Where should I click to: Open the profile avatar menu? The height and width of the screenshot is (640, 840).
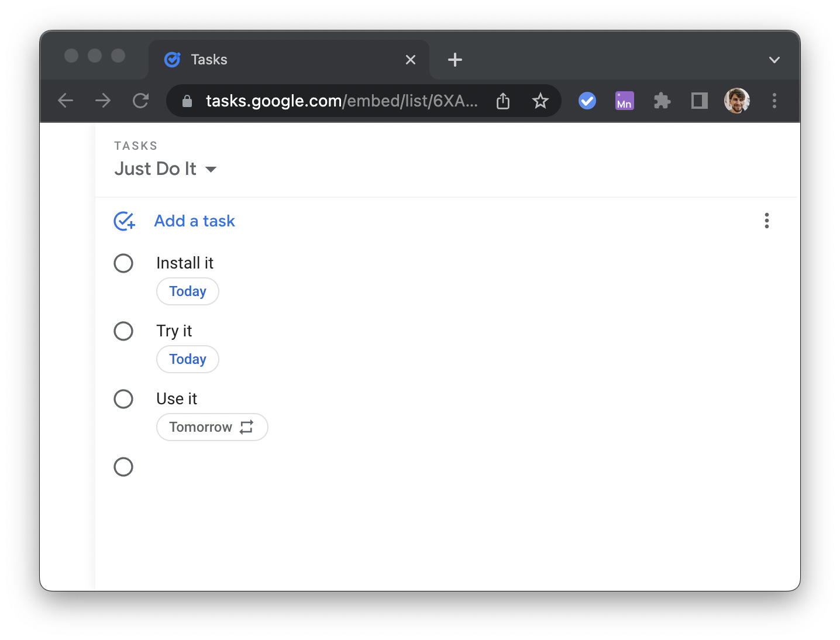coord(736,101)
